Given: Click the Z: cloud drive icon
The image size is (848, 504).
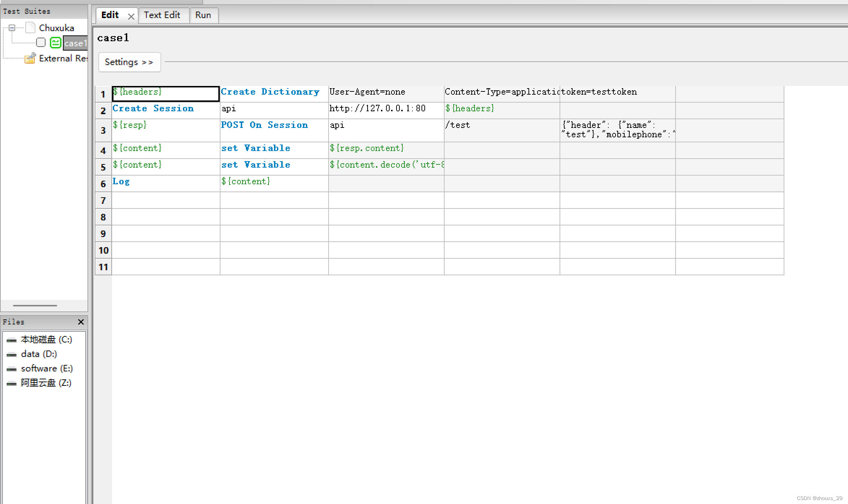Looking at the screenshot, I should pos(12,383).
